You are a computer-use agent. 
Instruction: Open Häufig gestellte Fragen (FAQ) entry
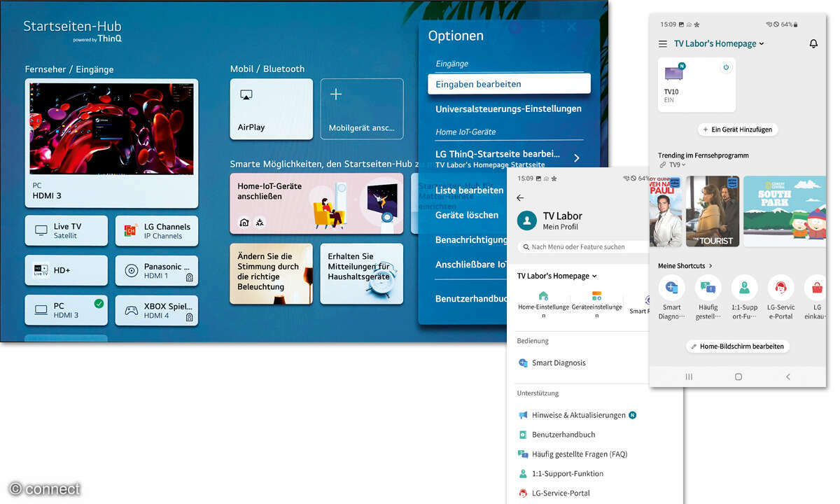(x=573, y=454)
